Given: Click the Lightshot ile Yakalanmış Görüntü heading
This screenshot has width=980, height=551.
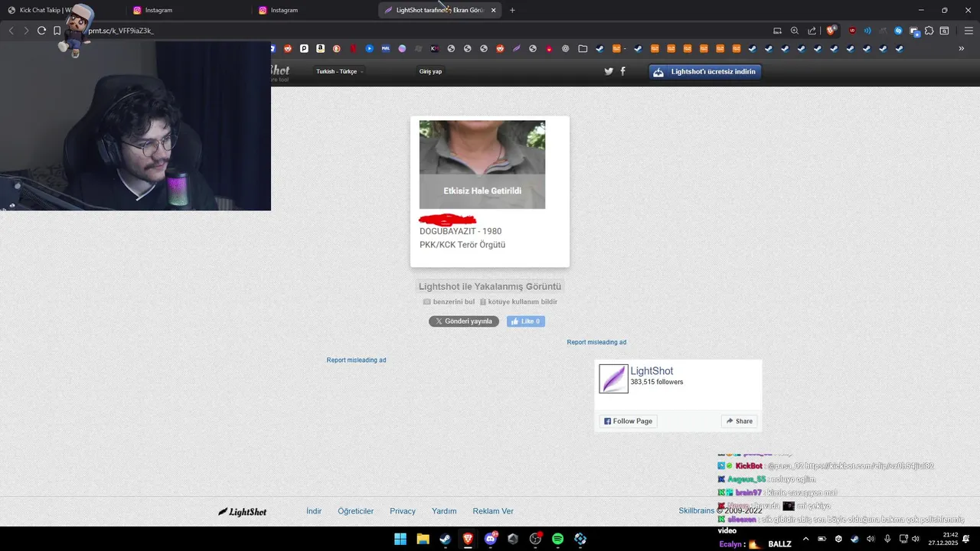Looking at the screenshot, I should (490, 286).
